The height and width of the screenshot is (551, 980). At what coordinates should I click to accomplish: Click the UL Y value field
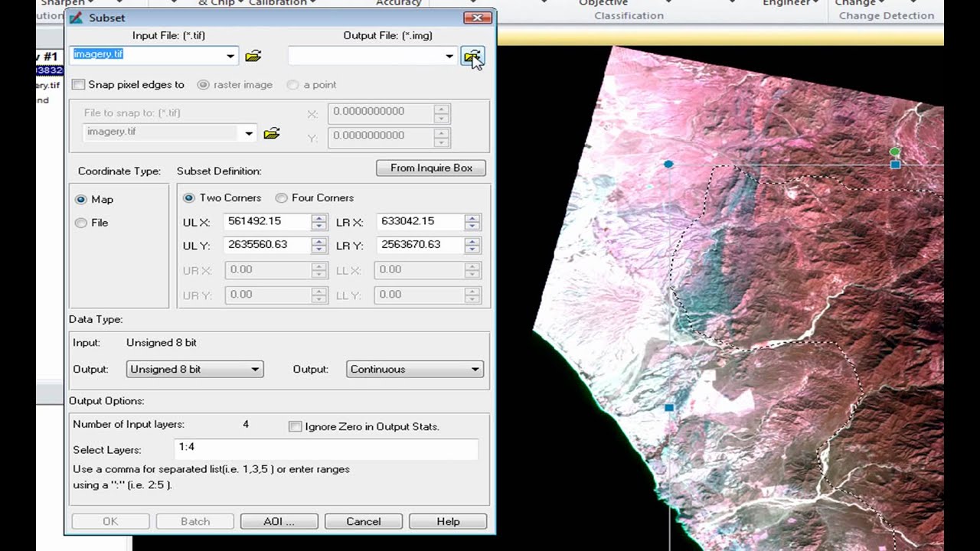(268, 246)
